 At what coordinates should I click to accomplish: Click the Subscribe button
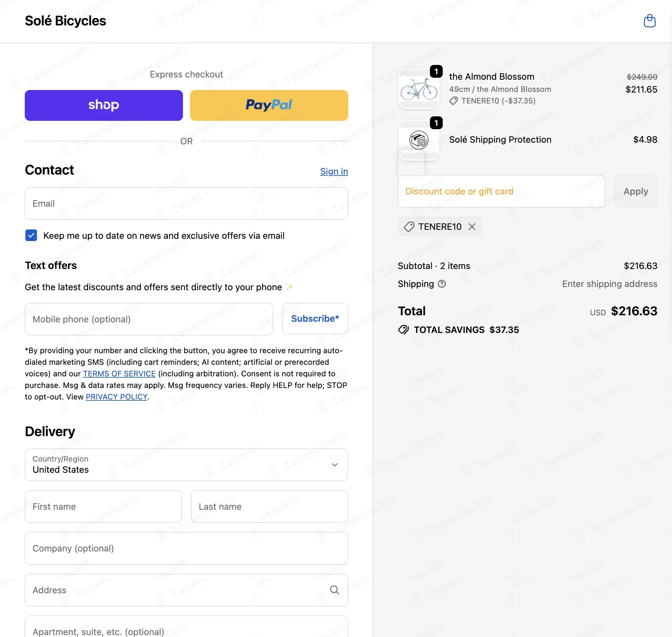pos(315,318)
